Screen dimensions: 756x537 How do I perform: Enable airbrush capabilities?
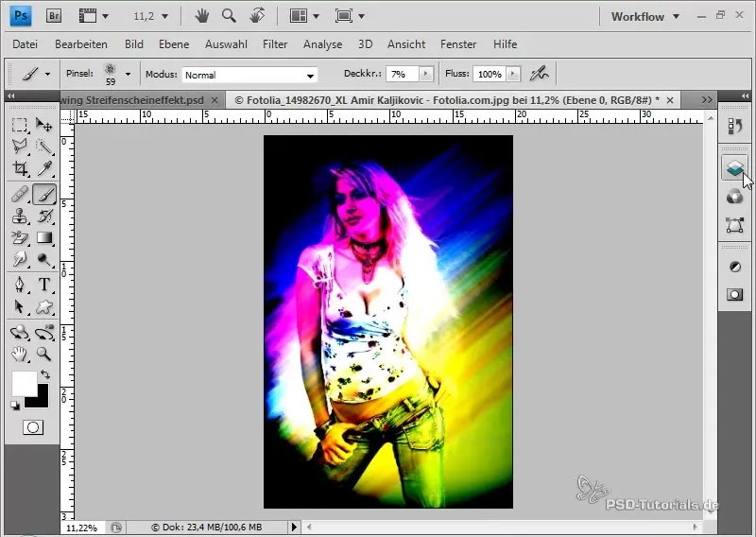[x=540, y=74]
